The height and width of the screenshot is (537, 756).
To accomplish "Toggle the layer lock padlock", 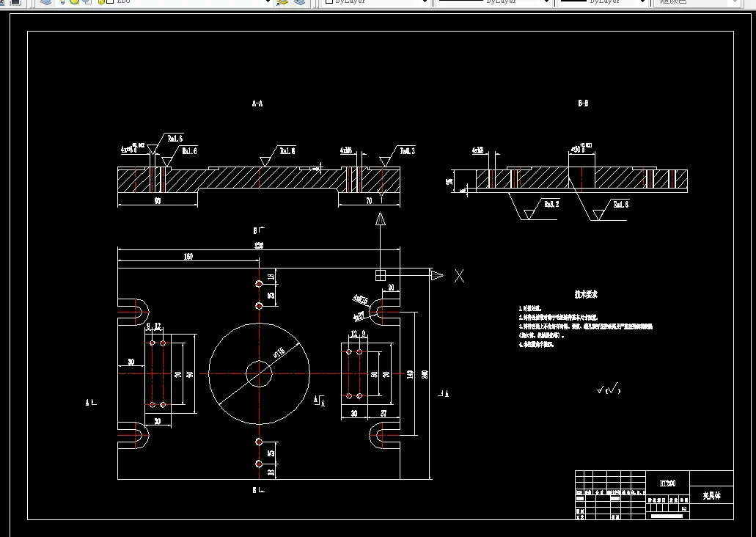I will click(x=101, y=2).
